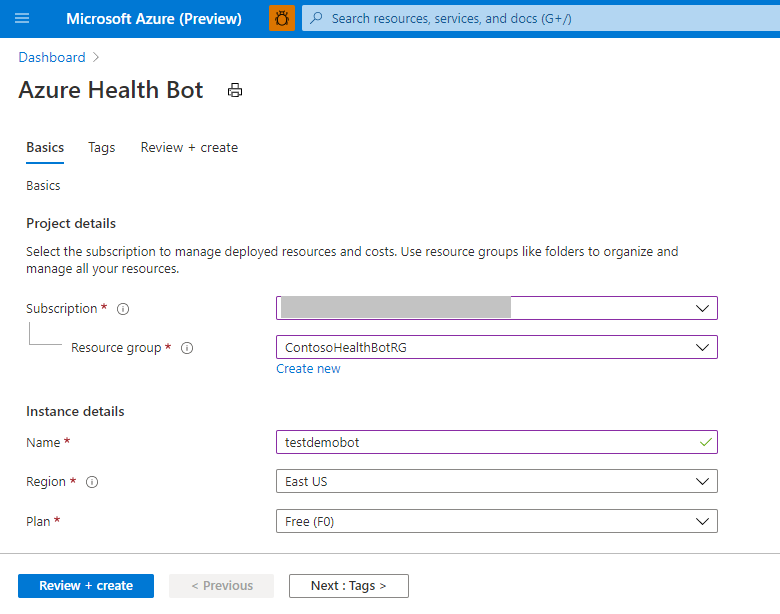780x614 pixels.
Task: Expand the Region dropdown showing East US
Action: tap(497, 481)
